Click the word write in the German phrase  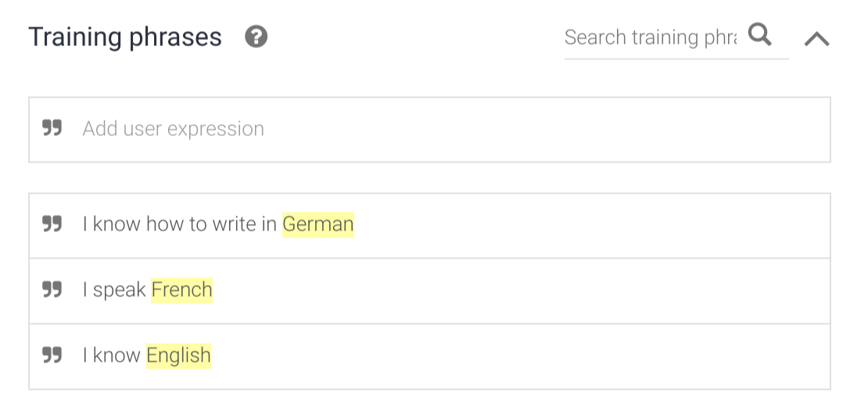coord(234,225)
